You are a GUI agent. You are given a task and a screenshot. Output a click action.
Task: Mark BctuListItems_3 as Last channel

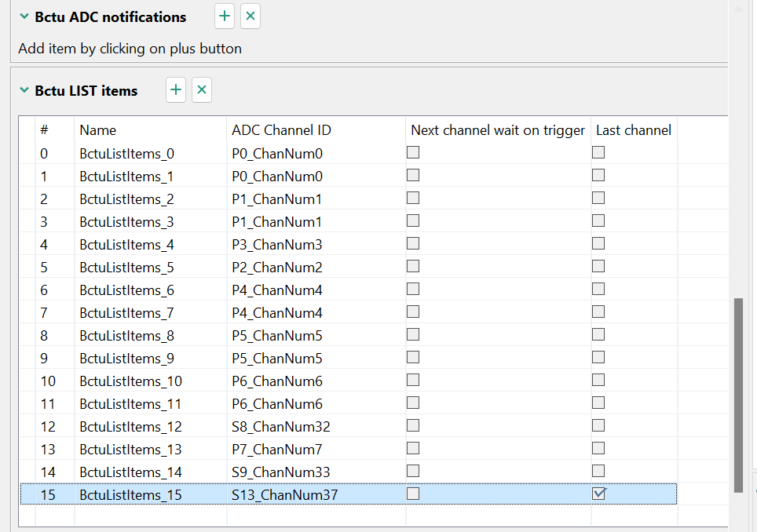click(599, 221)
